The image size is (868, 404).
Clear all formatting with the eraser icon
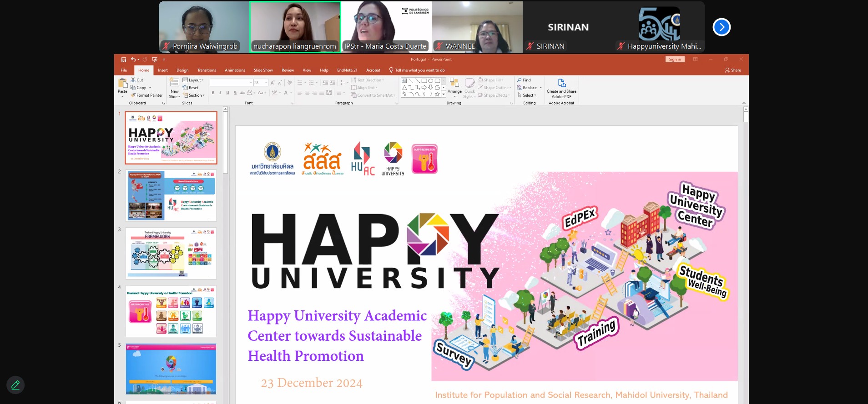pos(290,83)
